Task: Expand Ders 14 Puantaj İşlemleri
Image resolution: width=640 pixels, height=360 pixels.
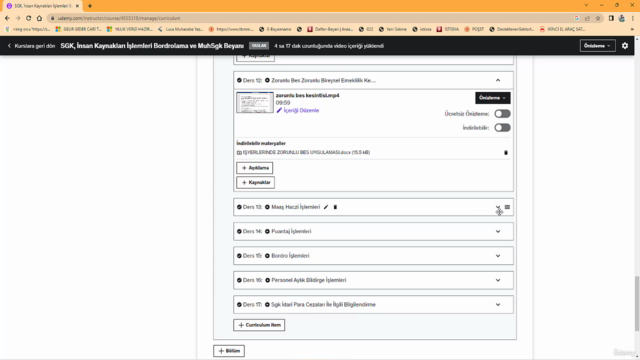Action: (498, 231)
